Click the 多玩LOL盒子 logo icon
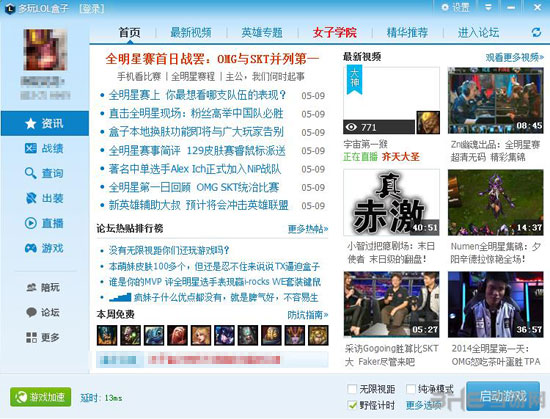 click(x=10, y=8)
